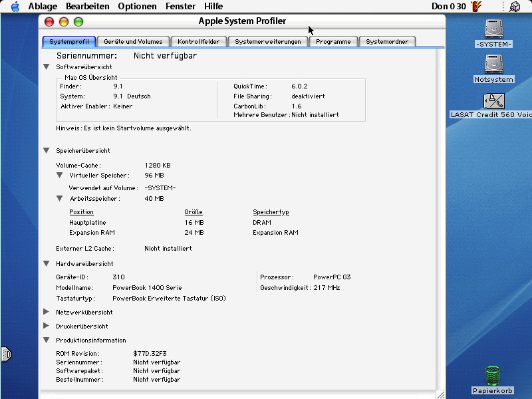The height and width of the screenshot is (399, 532).
Task: Collapse the Hardwareübersicht section
Action: 47,263
